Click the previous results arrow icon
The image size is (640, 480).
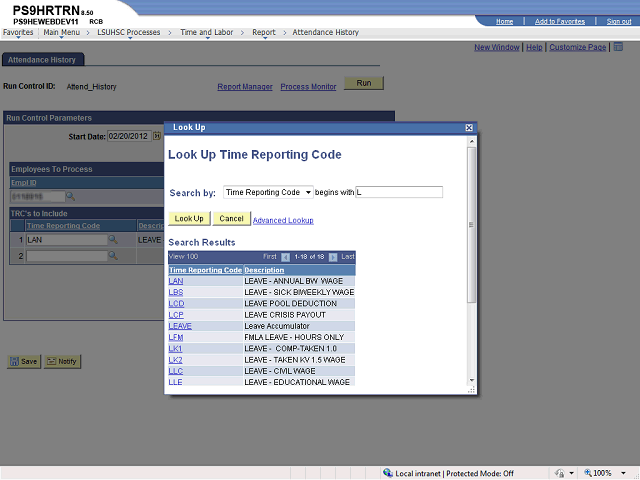[x=286, y=257]
